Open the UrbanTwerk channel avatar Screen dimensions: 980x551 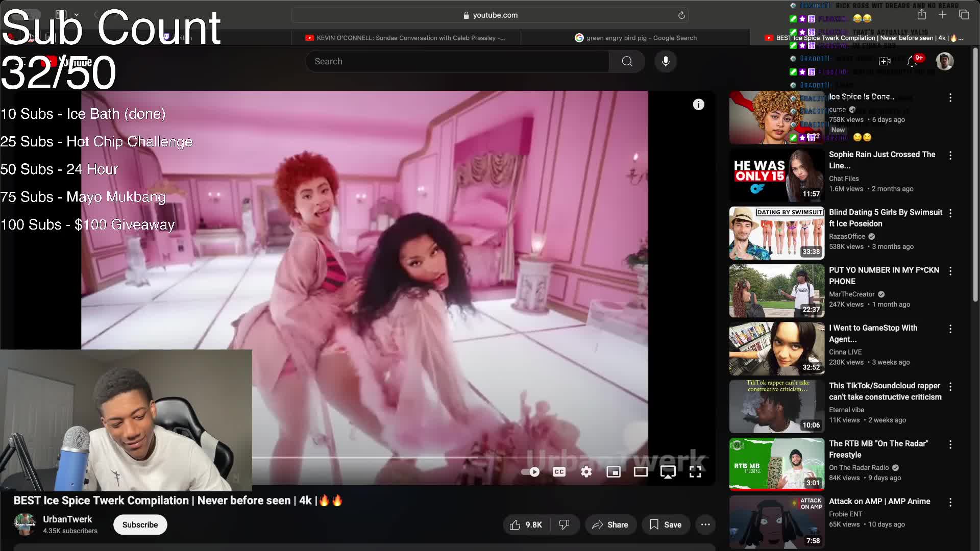point(24,524)
